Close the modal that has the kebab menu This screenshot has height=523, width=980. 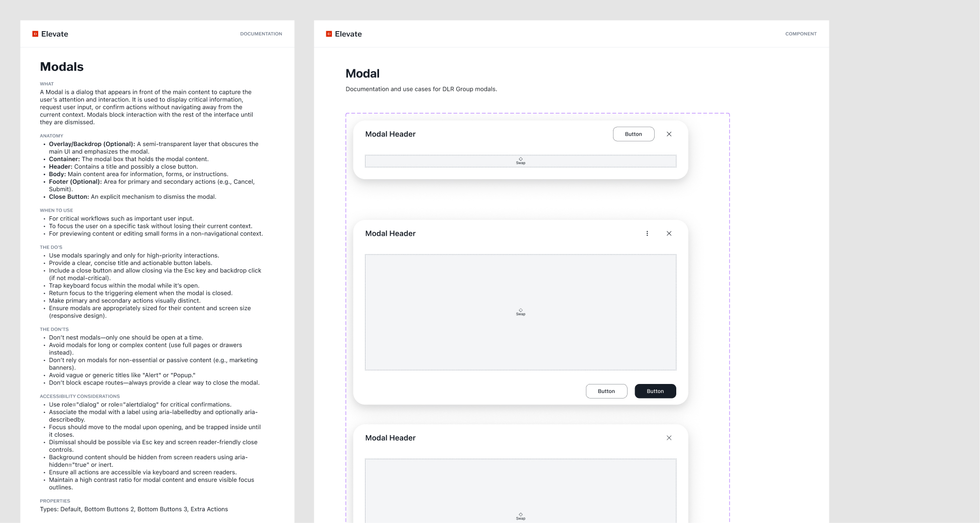(669, 233)
